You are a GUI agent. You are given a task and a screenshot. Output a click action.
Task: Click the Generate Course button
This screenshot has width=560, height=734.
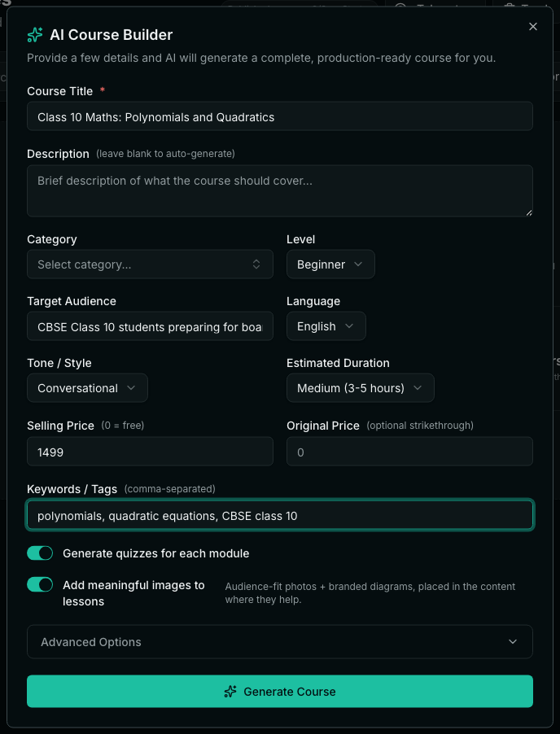coord(280,691)
